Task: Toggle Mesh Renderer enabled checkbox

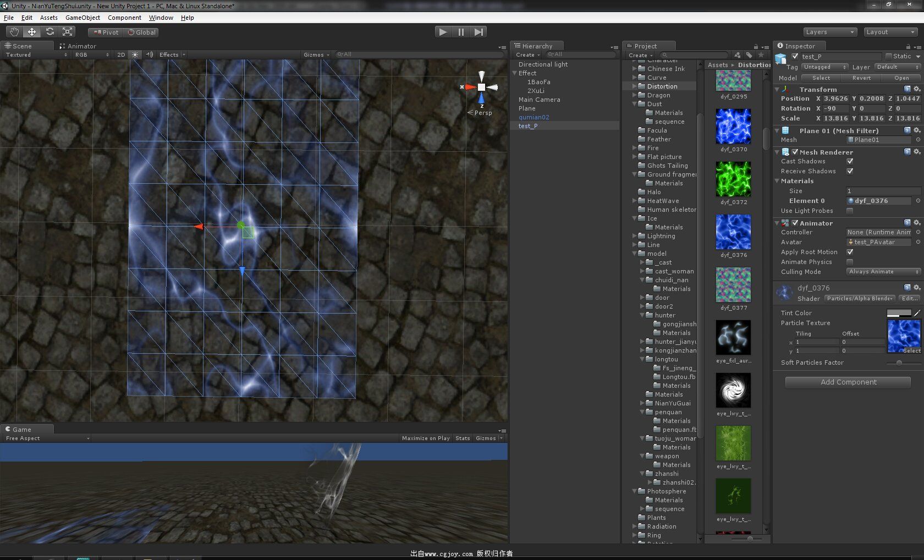Action: coord(795,152)
